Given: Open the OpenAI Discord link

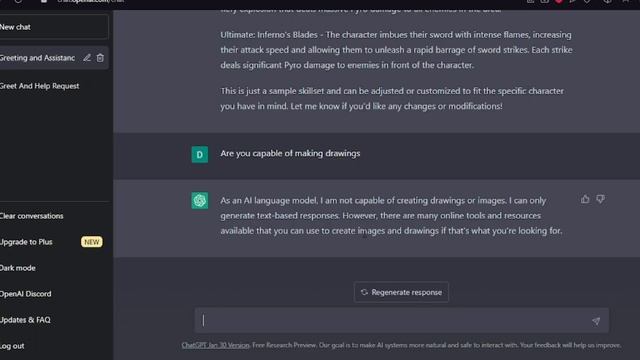Looking at the screenshot, I should [25, 294].
